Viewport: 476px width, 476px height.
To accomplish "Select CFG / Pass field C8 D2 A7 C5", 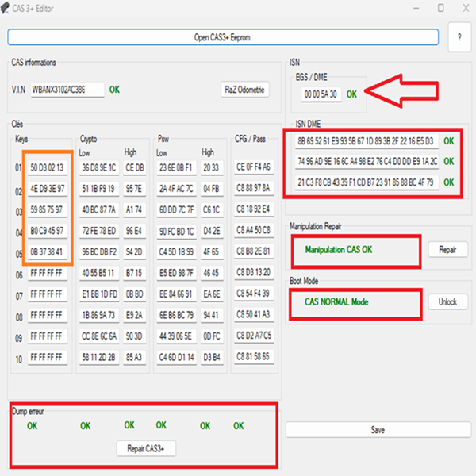I will (x=254, y=336).
